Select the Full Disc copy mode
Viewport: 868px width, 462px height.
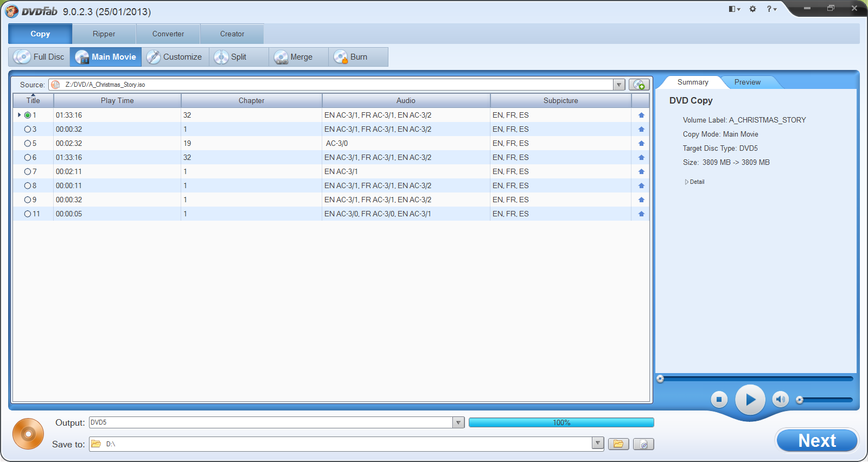click(39, 57)
